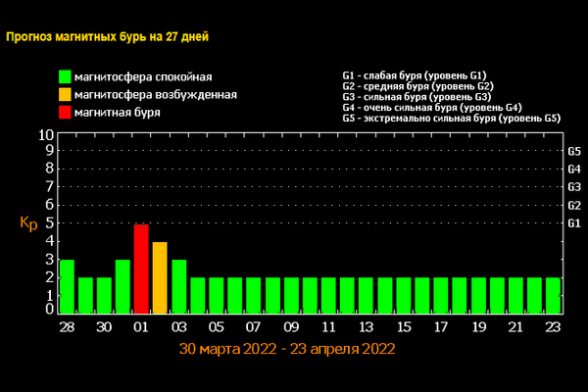Click the red legend swatch for magnetic storm
This screenshot has height=392, width=588.
coord(65,112)
